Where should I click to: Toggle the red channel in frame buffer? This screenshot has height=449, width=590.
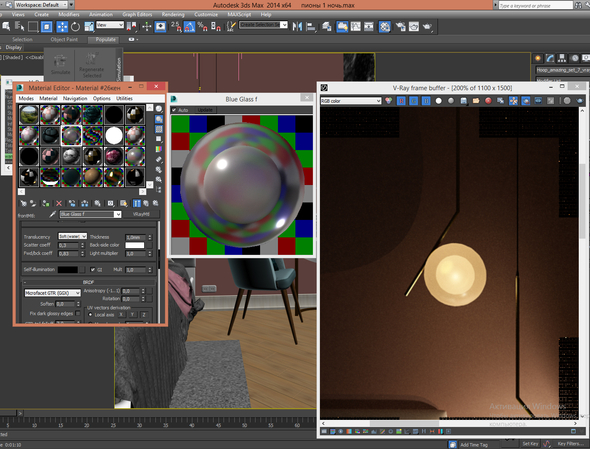tap(401, 100)
